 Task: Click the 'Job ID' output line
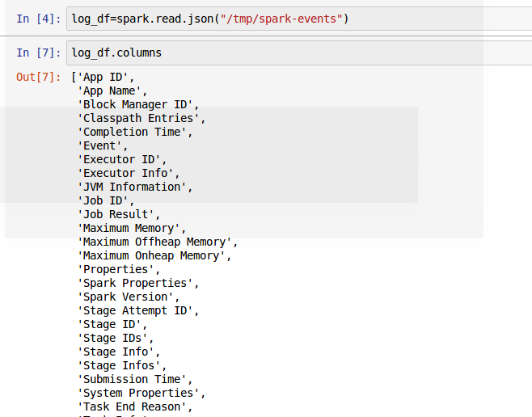(106, 200)
